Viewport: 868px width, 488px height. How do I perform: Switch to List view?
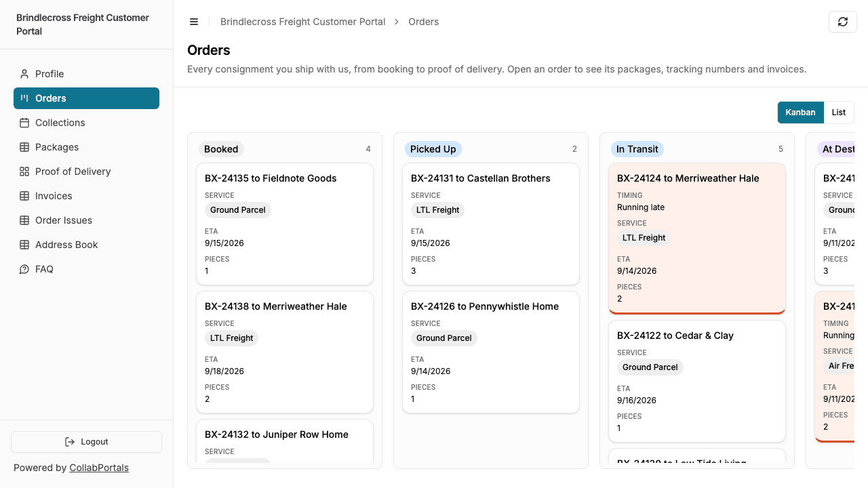pyautogui.click(x=839, y=113)
